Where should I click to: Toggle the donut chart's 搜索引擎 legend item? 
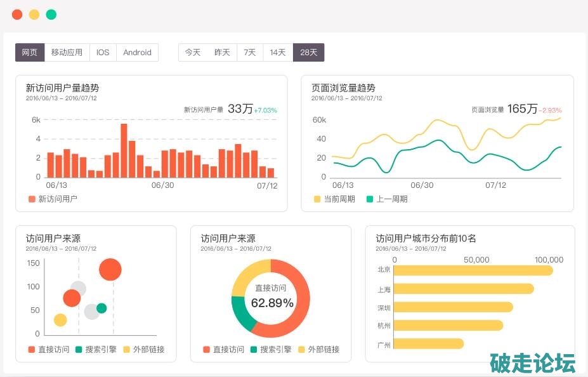pos(271,350)
